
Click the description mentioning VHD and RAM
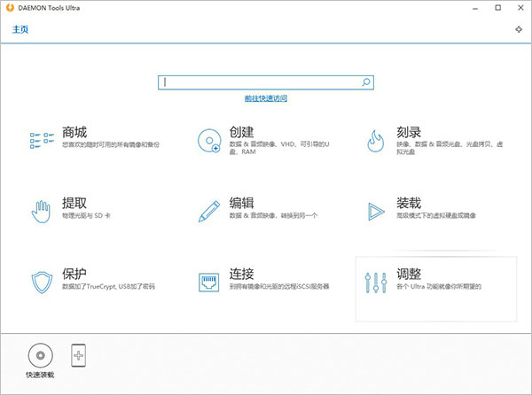point(279,148)
